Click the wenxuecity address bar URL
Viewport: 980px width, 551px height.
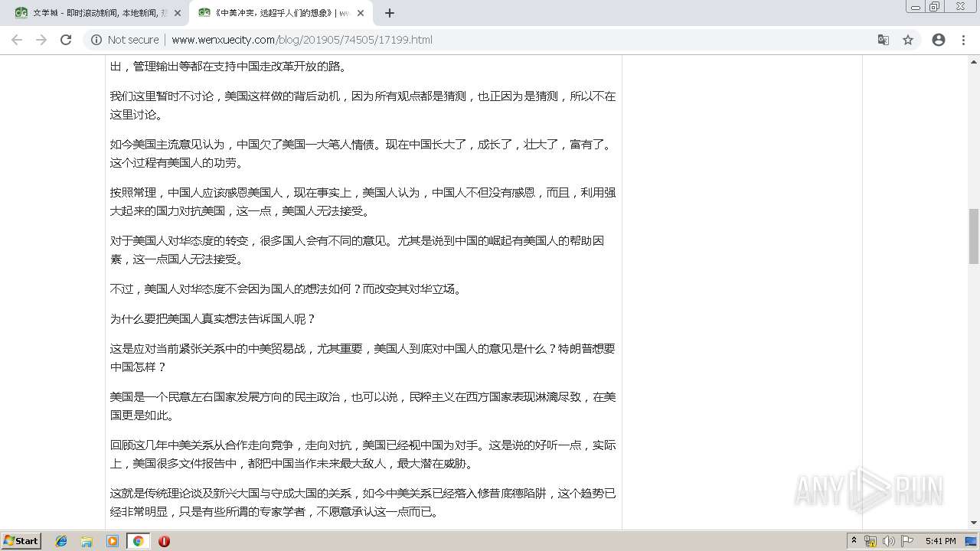[302, 40]
